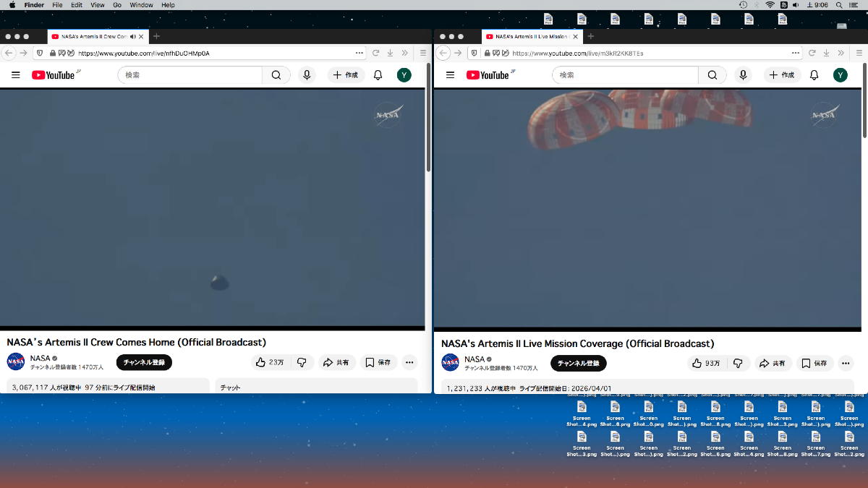Open 作成 create menu in left window
Image resolution: width=868 pixels, height=488 pixels.
[x=346, y=75]
